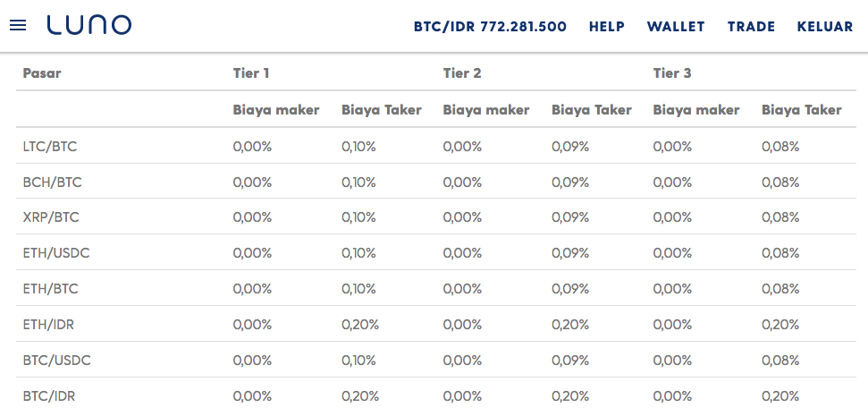
Task: Open the hamburger menu icon
Action: [x=18, y=25]
